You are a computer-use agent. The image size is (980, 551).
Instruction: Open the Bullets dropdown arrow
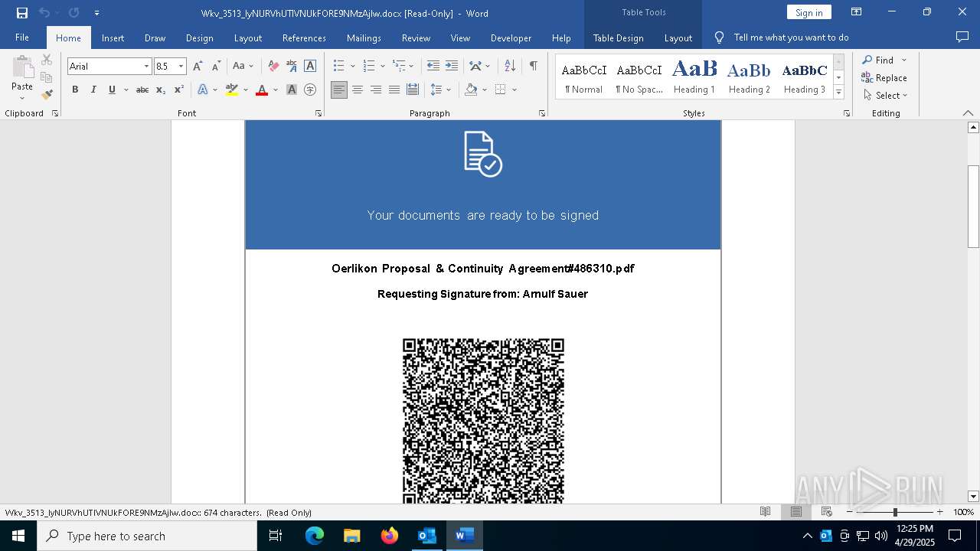pyautogui.click(x=351, y=67)
